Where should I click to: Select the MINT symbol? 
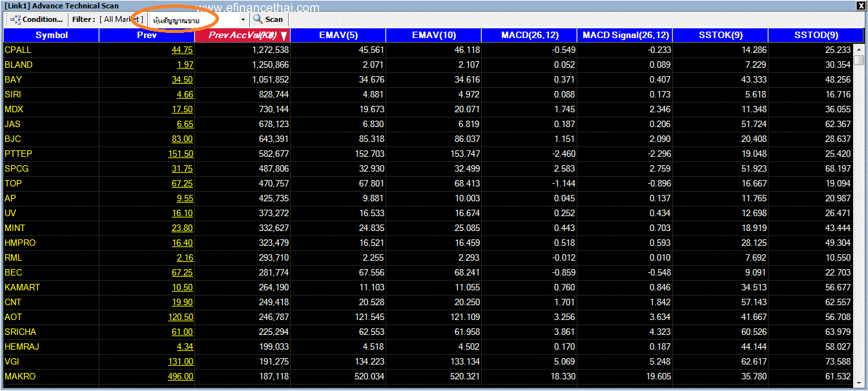[15, 228]
